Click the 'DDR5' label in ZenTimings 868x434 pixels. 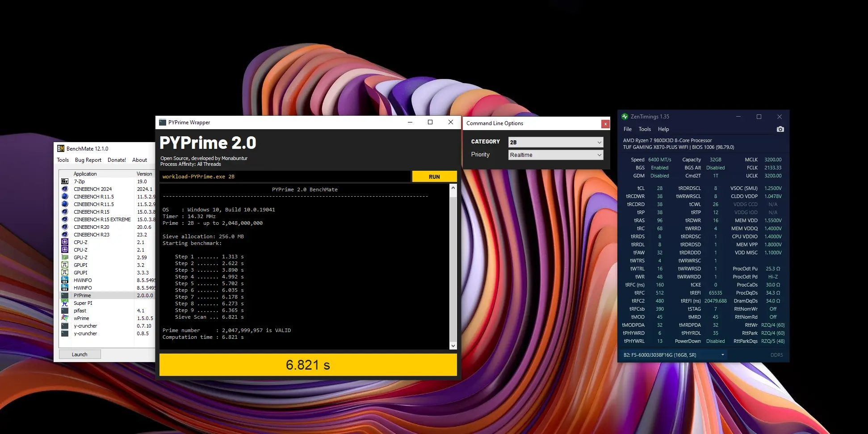click(777, 355)
